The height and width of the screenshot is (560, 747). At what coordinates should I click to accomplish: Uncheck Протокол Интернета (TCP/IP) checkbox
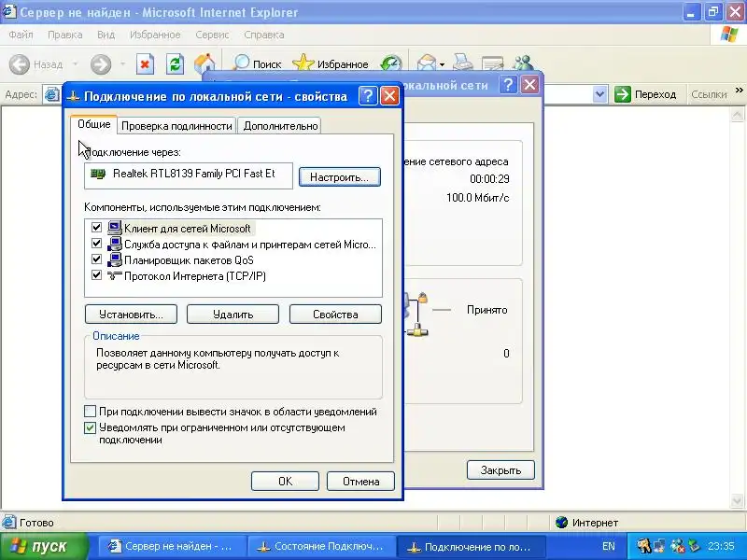[96, 274]
